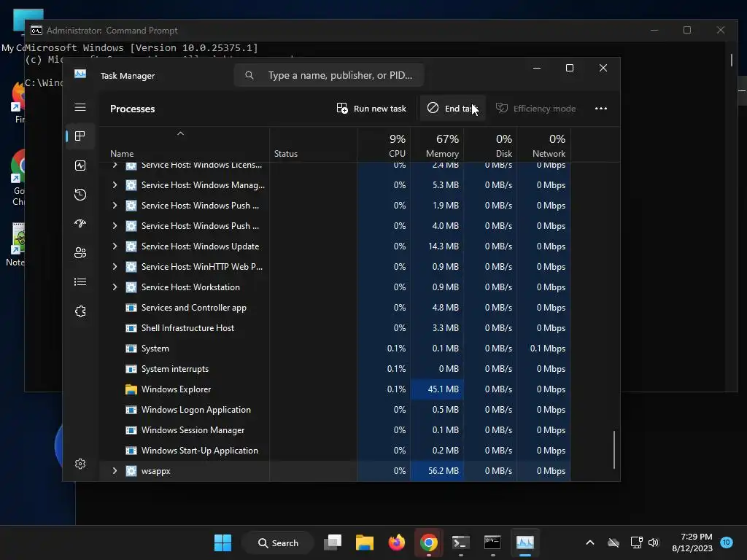
Task: Open the Services sidebar icon
Action: (80, 311)
